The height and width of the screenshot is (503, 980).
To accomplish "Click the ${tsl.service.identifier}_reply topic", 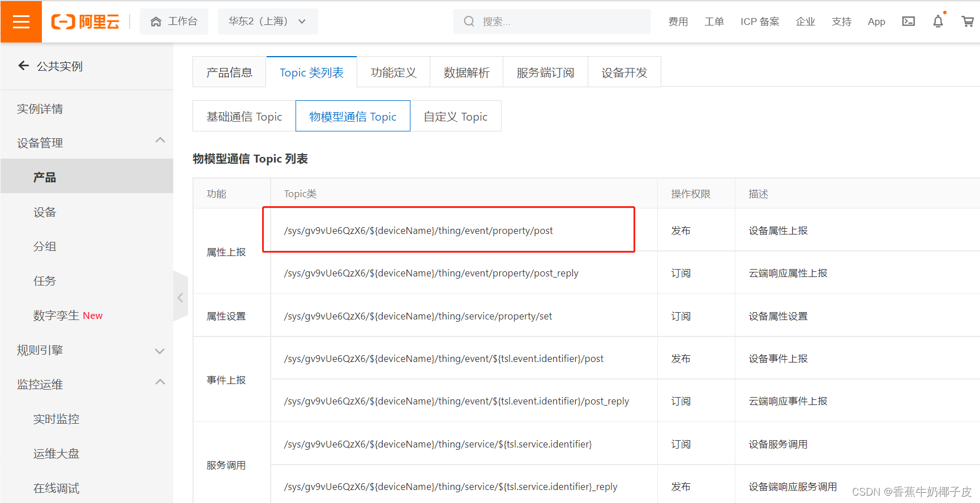I will [x=451, y=487].
